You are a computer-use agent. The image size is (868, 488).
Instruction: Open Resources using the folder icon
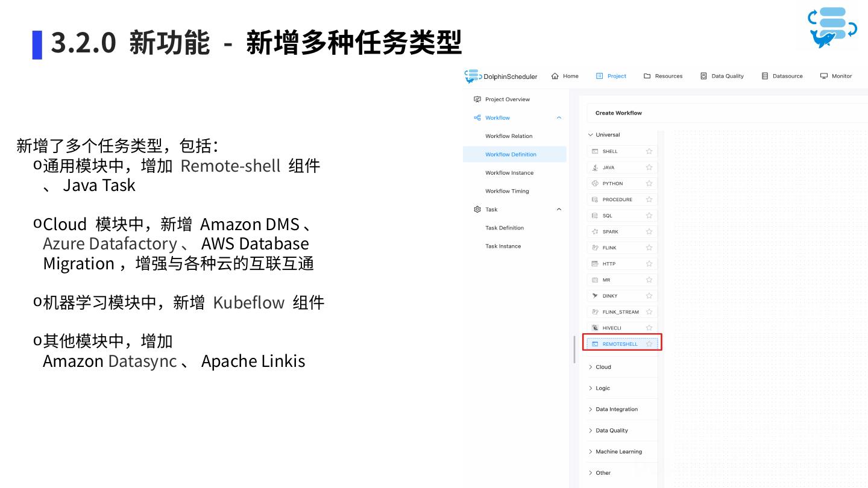[x=647, y=77]
